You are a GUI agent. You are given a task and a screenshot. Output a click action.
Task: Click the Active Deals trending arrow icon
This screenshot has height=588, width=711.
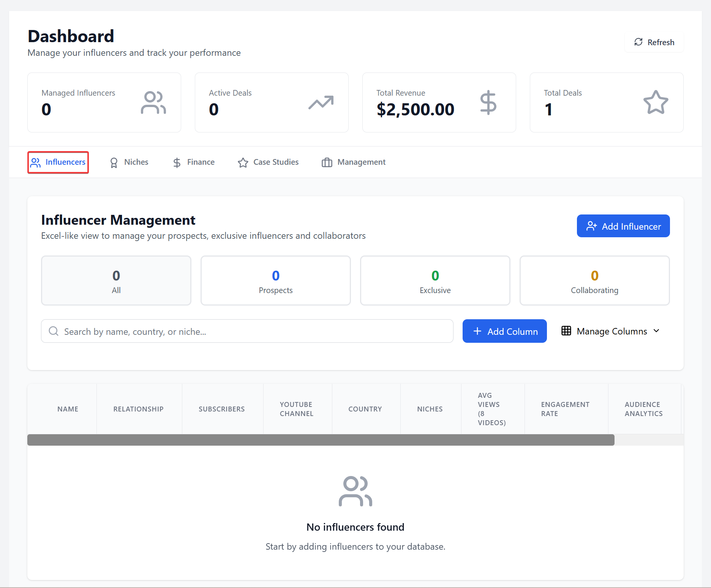click(x=321, y=102)
